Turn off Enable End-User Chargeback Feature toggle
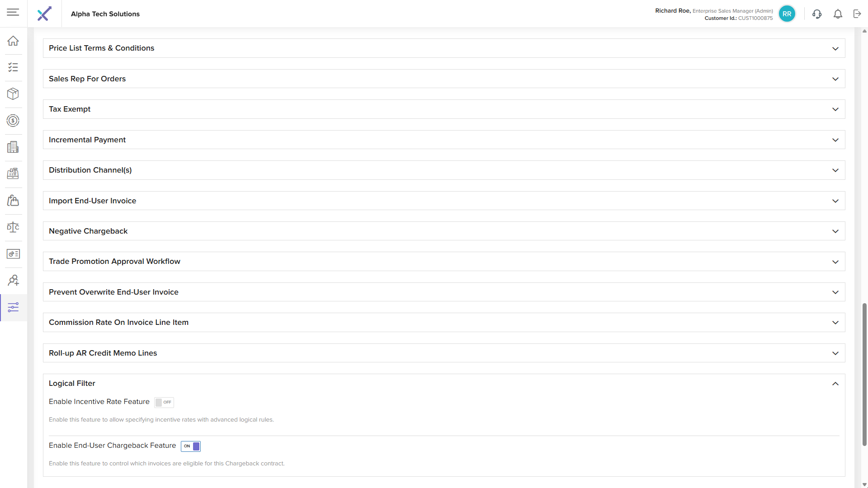The width and height of the screenshot is (868, 488). [x=191, y=446]
